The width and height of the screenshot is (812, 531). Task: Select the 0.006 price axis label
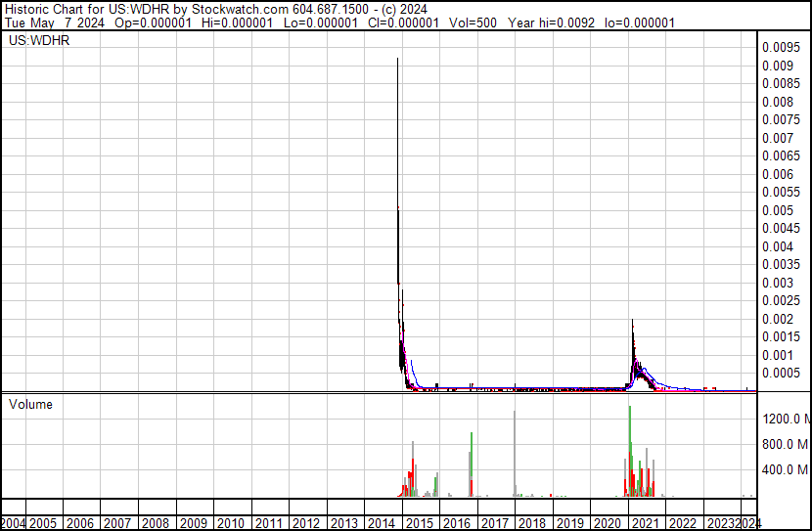tap(778, 174)
